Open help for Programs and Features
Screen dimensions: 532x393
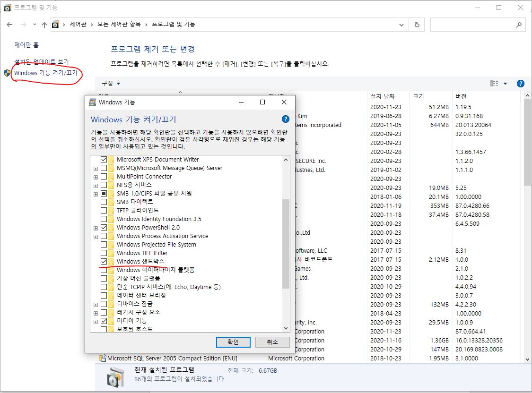pos(521,83)
